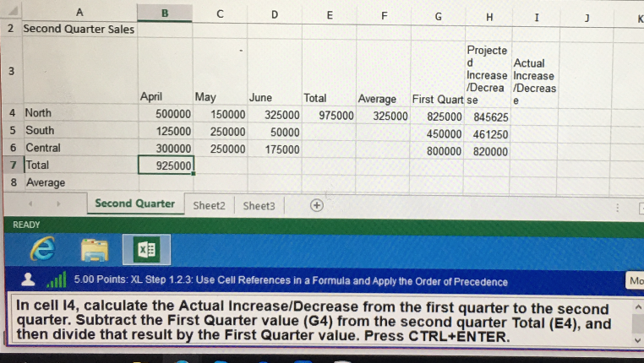Select row 4 header

pos(10,113)
